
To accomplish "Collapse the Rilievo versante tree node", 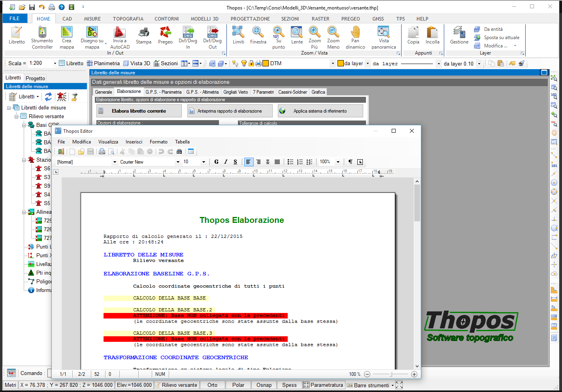I will point(17,117).
